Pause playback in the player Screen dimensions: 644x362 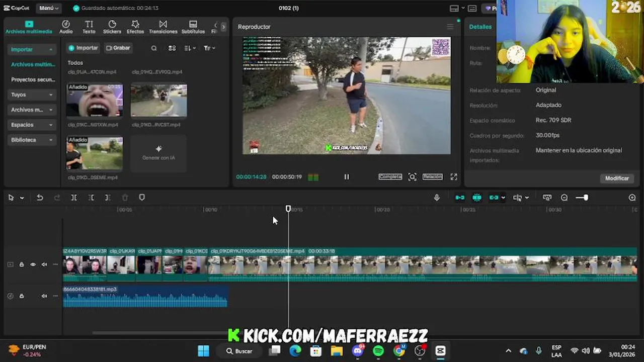(347, 176)
